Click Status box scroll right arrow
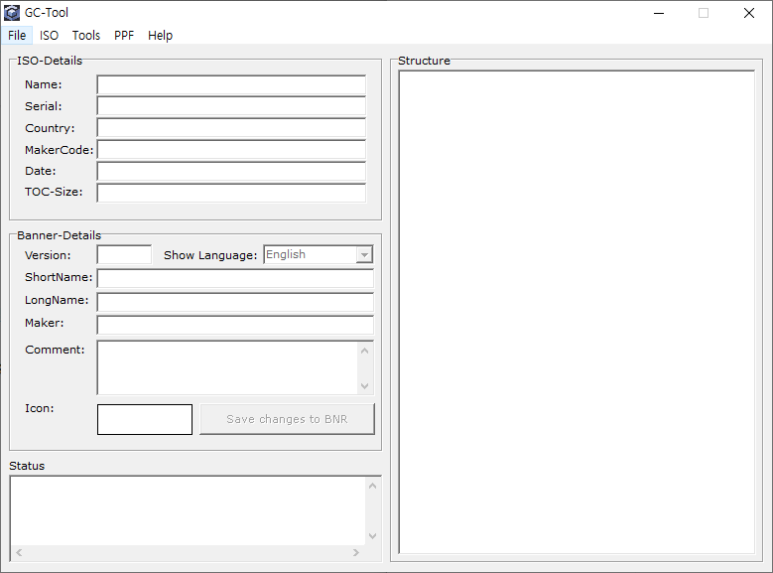The height and width of the screenshot is (573, 773). 356,552
